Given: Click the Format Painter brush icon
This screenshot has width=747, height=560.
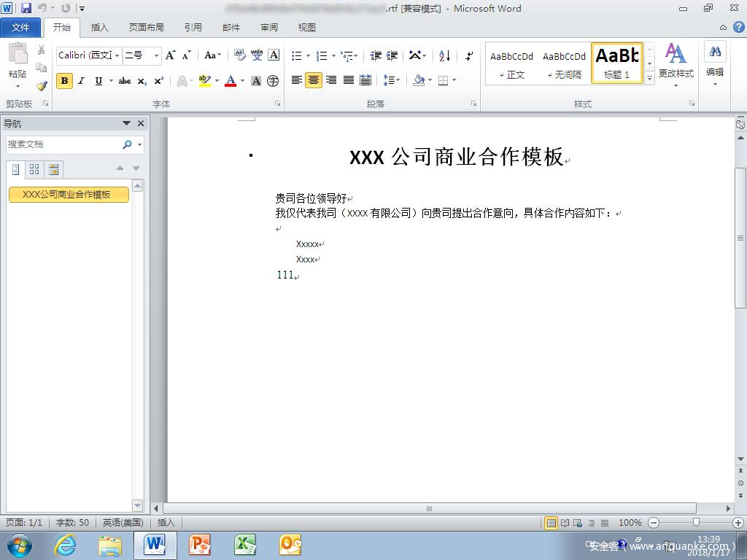Looking at the screenshot, I should point(42,86).
